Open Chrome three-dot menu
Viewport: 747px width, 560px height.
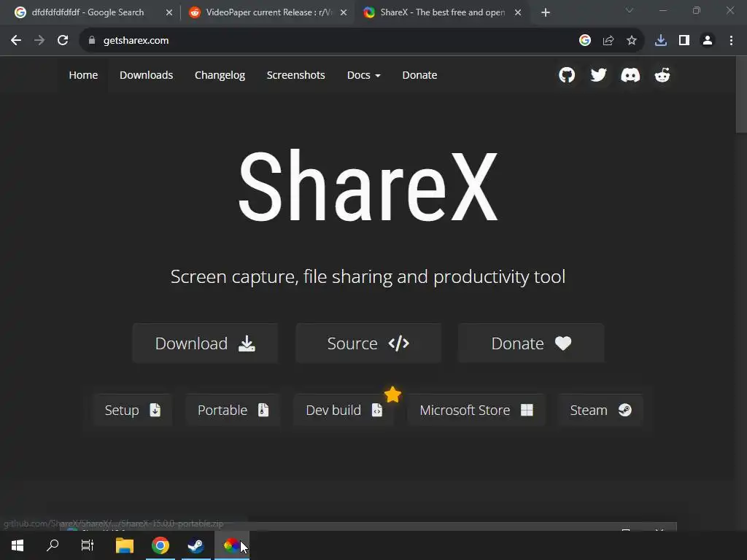(x=731, y=41)
